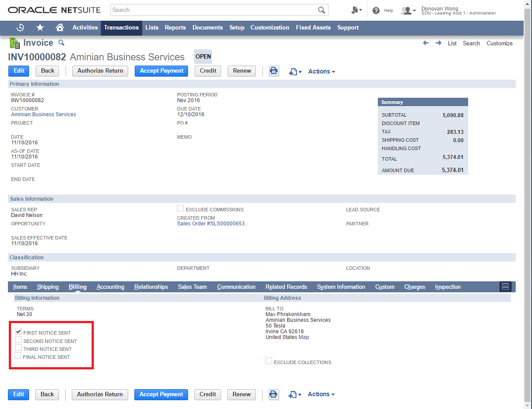532x409 pixels.
Task: Click the top Accept Payment button
Action: (162, 71)
